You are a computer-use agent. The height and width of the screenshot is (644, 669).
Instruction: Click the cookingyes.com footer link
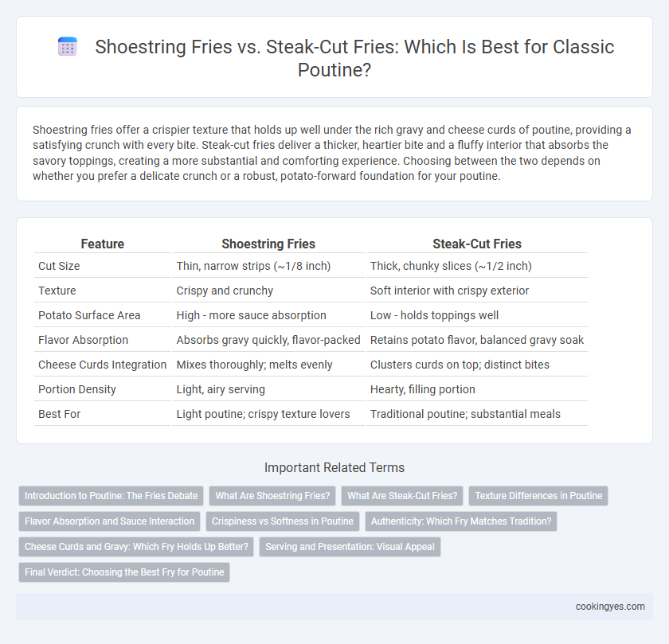(x=610, y=607)
